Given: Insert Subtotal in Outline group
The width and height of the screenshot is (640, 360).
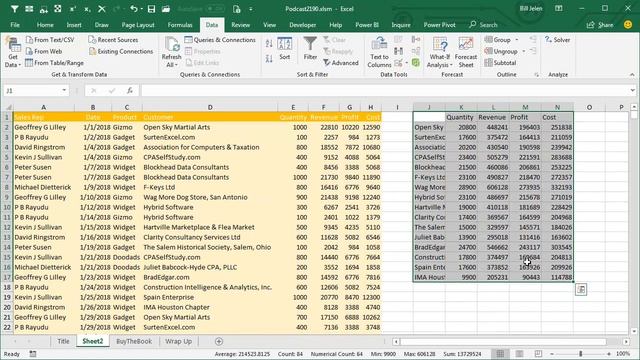Looking at the screenshot, I should click(500, 62).
